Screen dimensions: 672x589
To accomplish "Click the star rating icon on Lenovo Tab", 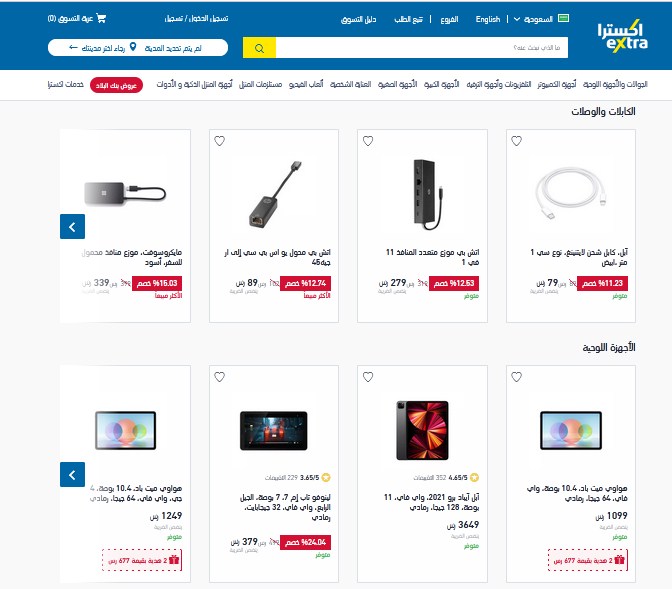I will [x=326, y=477].
